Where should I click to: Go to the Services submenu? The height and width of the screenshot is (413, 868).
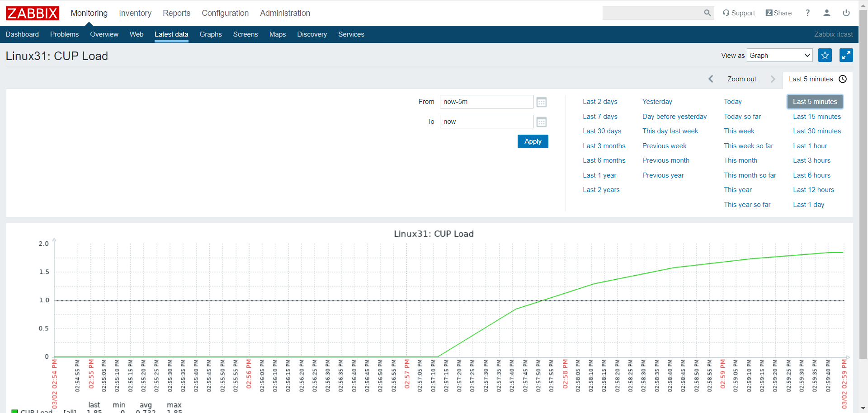[x=351, y=34]
